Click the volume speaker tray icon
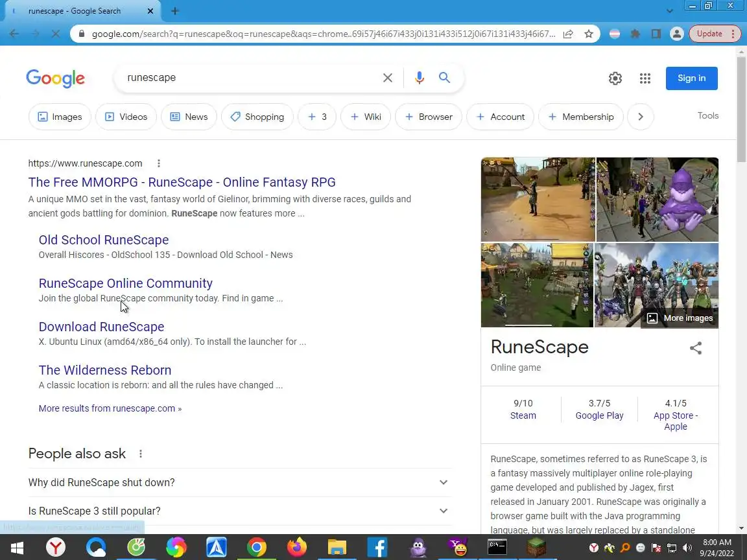The image size is (747, 560). tap(687, 548)
